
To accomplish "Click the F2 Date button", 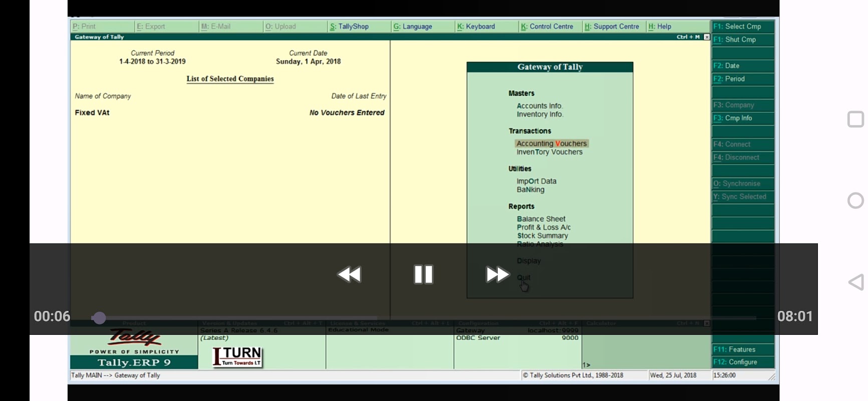I will (743, 66).
